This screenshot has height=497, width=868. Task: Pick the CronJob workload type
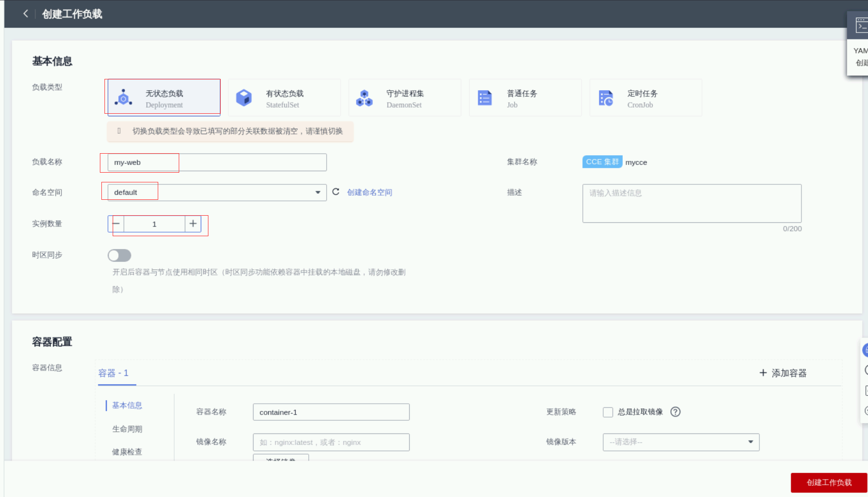pyautogui.click(x=646, y=97)
